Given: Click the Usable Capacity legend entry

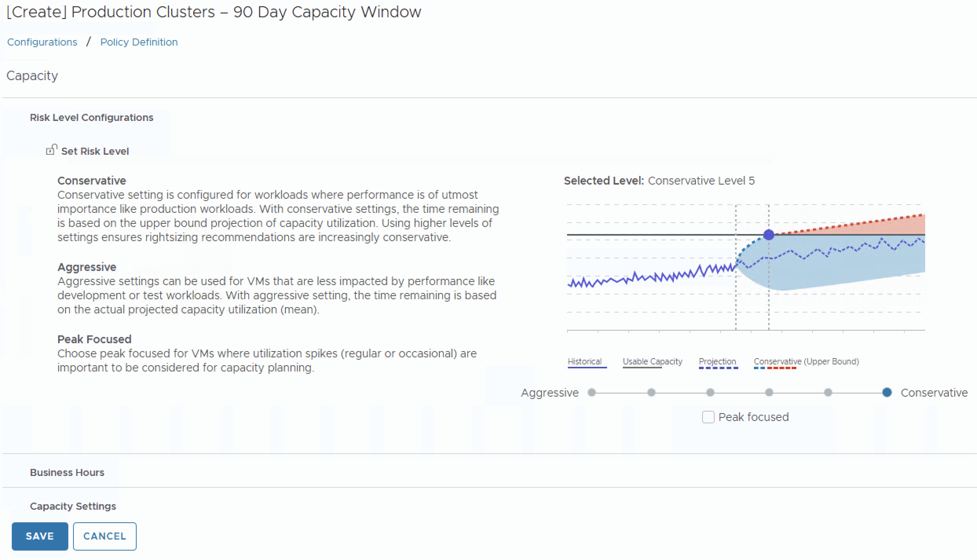Looking at the screenshot, I should click(x=653, y=361).
